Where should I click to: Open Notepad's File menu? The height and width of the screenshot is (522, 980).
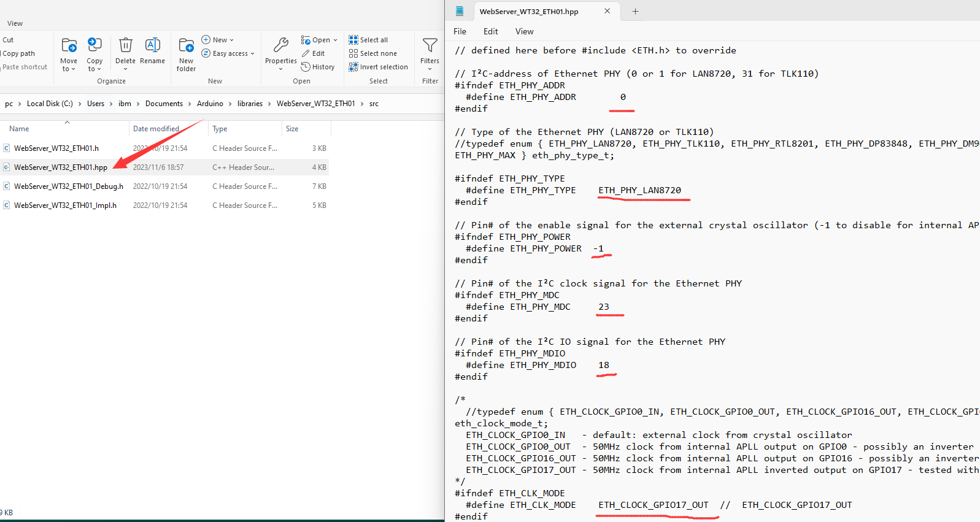(460, 31)
